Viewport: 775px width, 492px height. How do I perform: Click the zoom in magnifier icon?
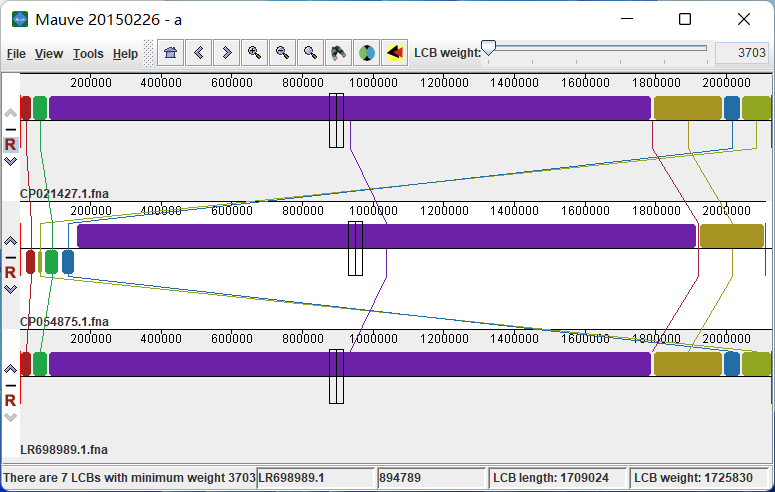[255, 53]
